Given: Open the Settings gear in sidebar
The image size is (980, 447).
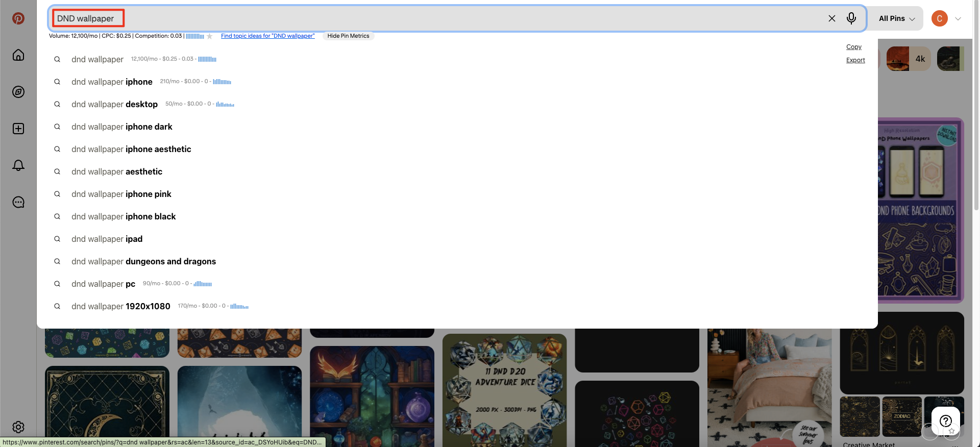Looking at the screenshot, I should [x=18, y=427].
